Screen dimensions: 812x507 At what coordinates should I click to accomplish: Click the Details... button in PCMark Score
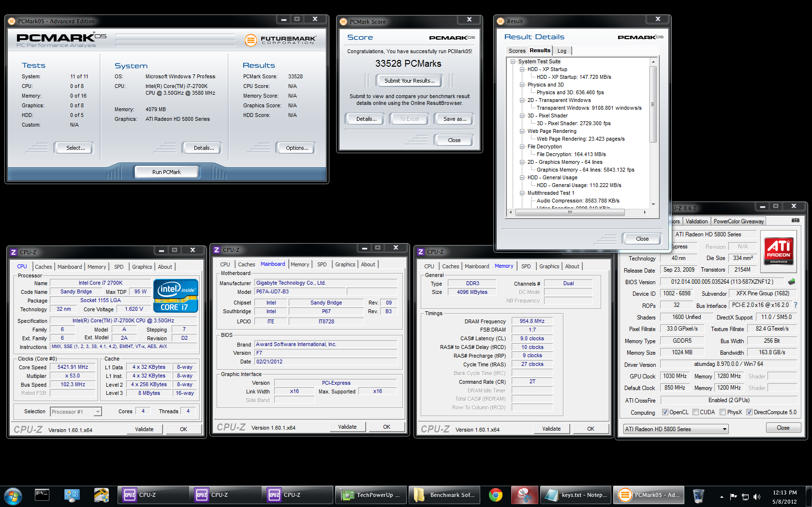click(x=366, y=119)
